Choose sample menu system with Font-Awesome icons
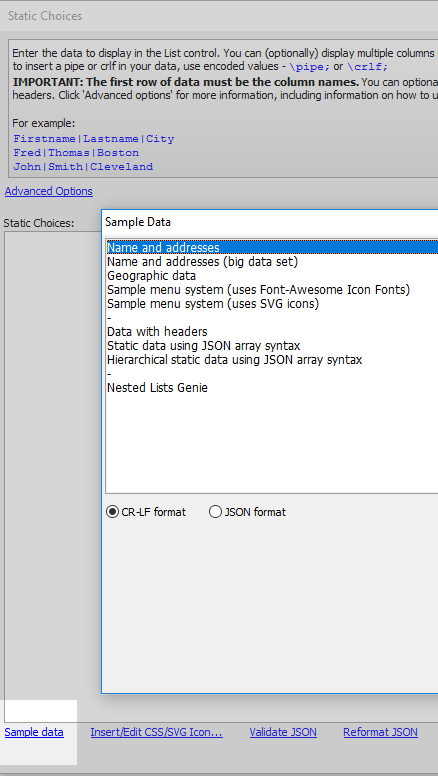The height and width of the screenshot is (776, 438). pyautogui.click(x=272, y=289)
